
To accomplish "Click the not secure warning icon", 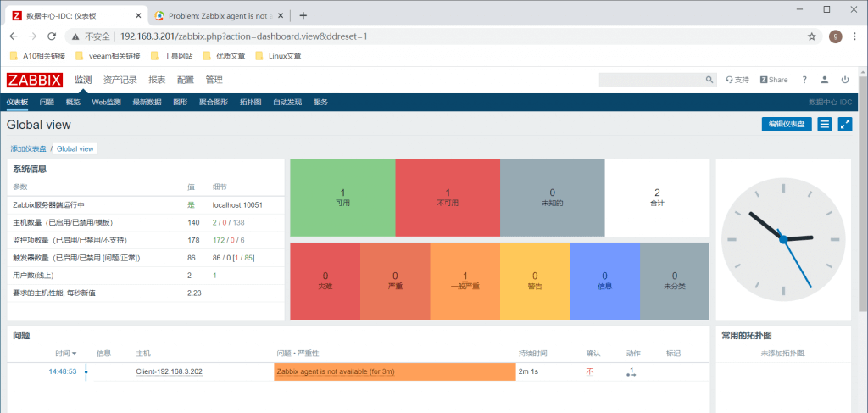I will [x=75, y=36].
